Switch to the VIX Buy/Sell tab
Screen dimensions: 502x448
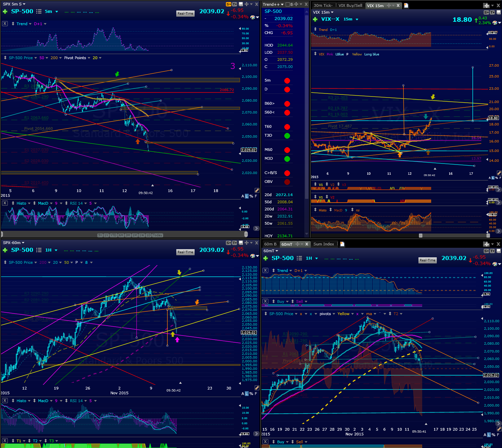(350, 5)
